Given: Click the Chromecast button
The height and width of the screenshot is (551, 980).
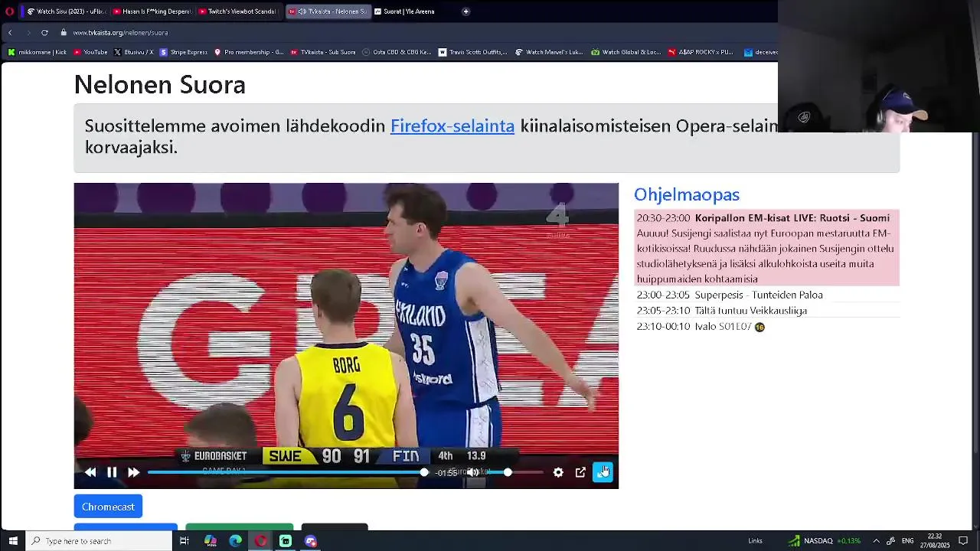Looking at the screenshot, I should [108, 507].
